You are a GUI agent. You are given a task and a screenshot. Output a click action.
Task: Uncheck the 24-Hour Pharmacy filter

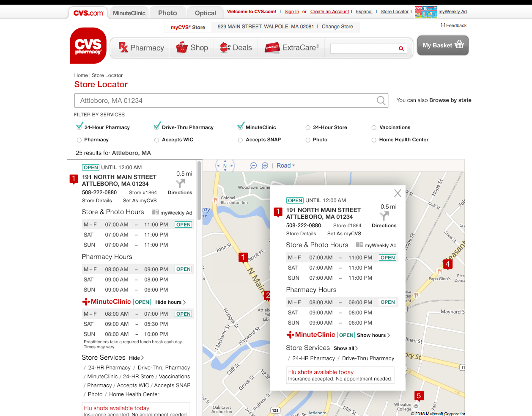point(80,126)
